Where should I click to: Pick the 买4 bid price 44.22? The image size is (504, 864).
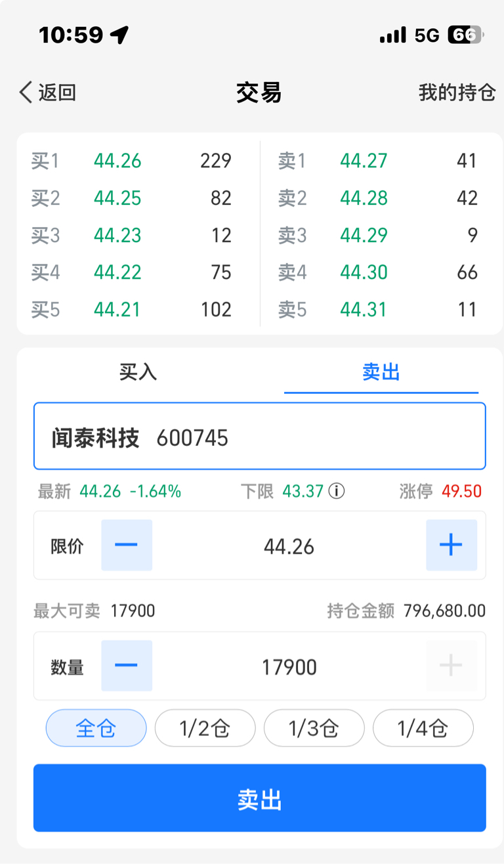(x=117, y=272)
